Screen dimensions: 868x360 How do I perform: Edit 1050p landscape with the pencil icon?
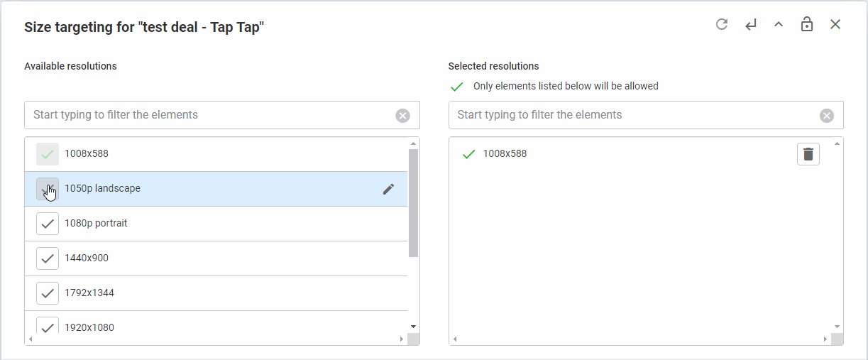pos(388,189)
